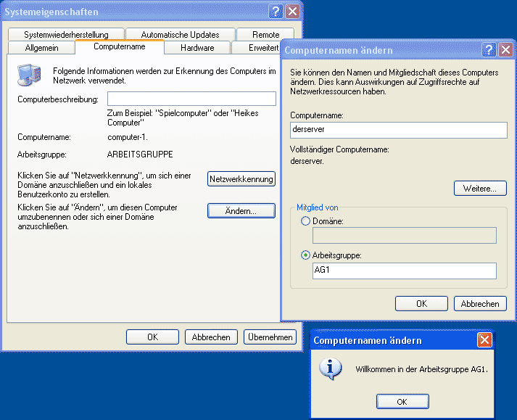Close the Computernamen ändern dialog
Screen dimensions: 517x420
tap(505, 50)
